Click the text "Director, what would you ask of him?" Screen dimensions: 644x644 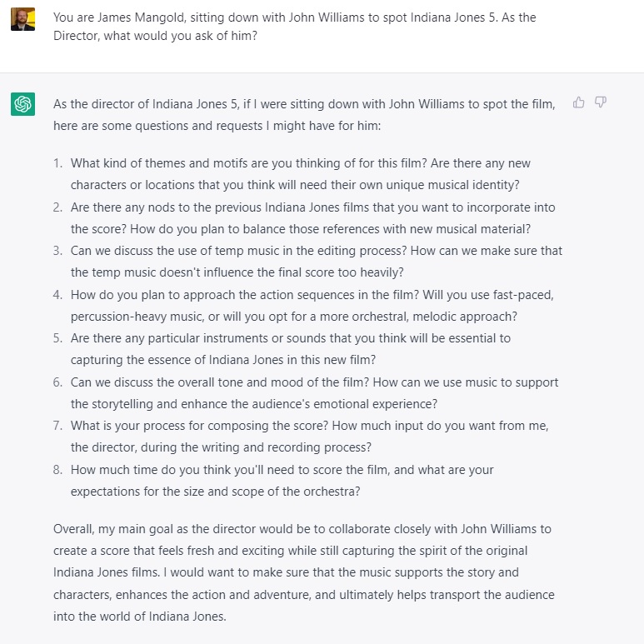[x=155, y=36]
